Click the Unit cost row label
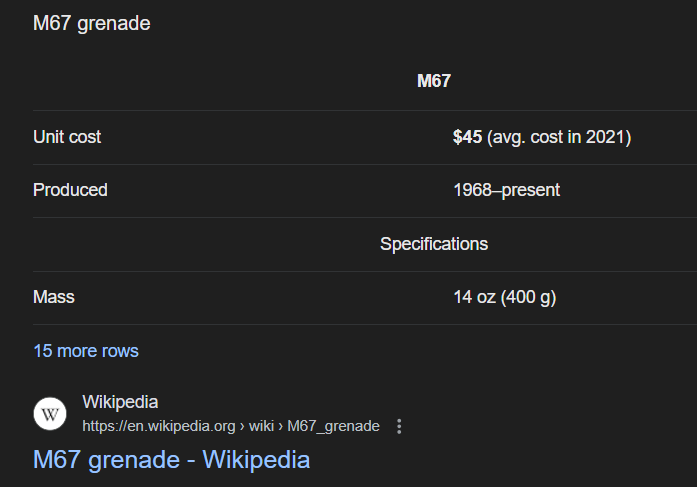This screenshot has height=487, width=697. coord(67,137)
